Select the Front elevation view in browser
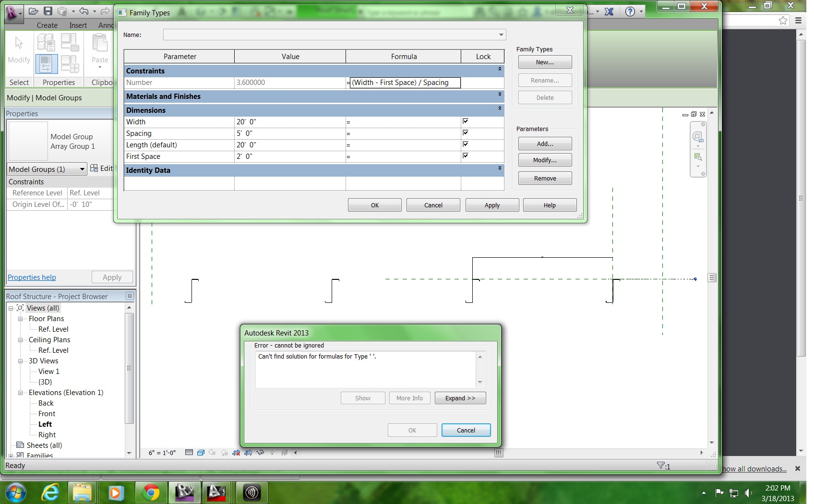 click(x=47, y=414)
